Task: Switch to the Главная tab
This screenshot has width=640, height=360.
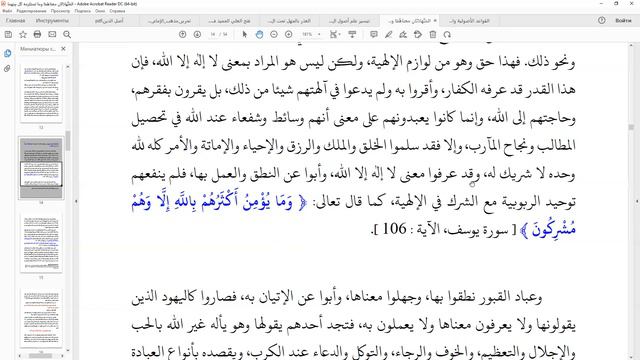Action: (16, 20)
